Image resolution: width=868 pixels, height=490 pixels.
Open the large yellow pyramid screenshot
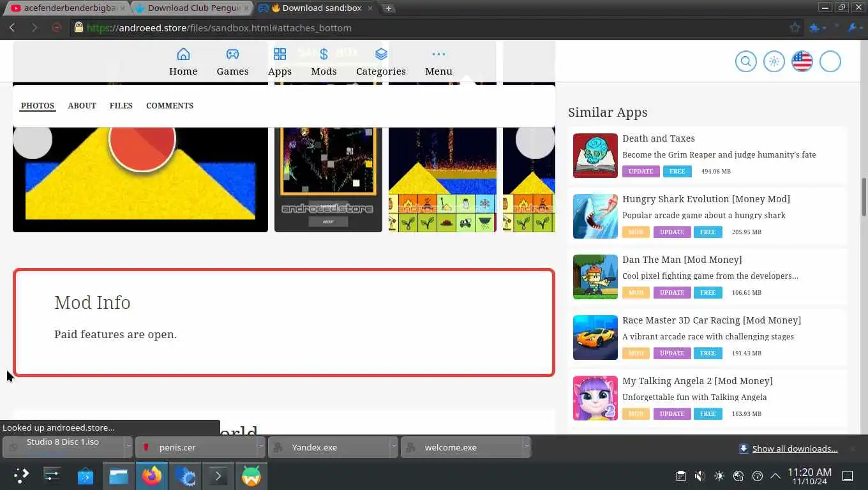click(x=140, y=179)
